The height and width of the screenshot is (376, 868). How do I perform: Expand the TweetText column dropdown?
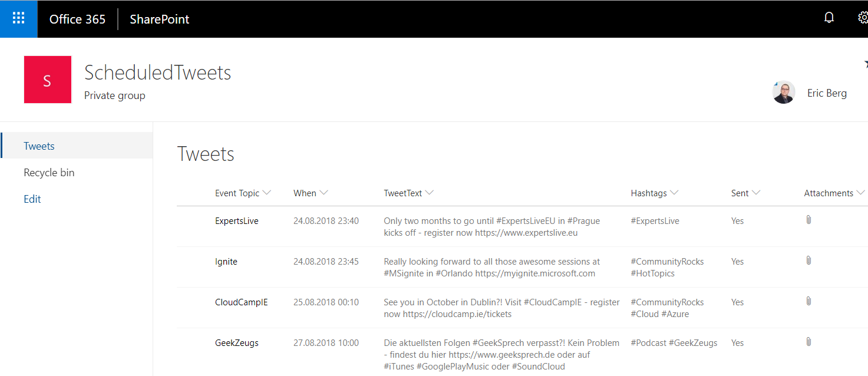pos(429,193)
